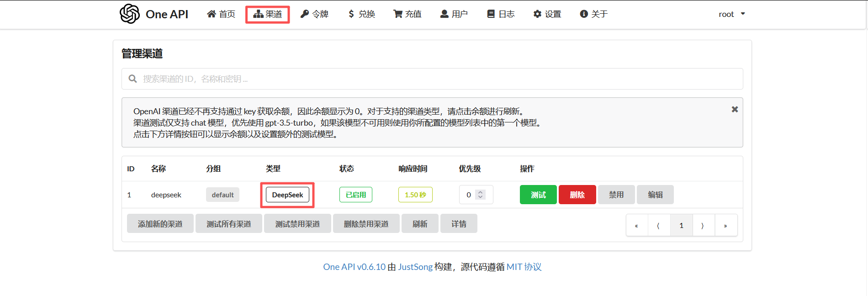The height and width of the screenshot is (296, 868).
Task: Click the default group label
Action: [222, 195]
